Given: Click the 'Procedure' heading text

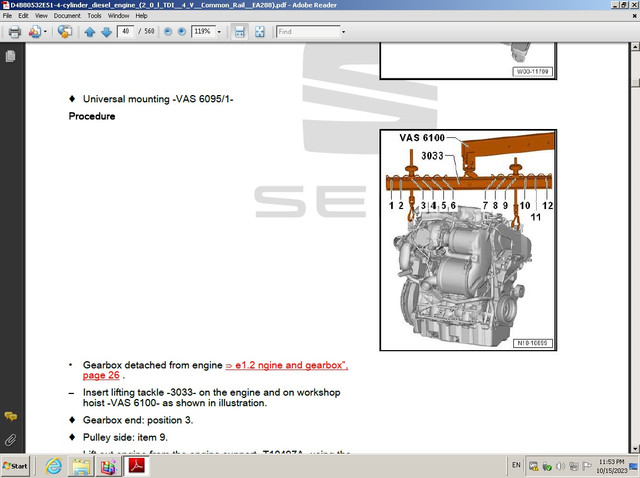Looking at the screenshot, I should 92,116.
